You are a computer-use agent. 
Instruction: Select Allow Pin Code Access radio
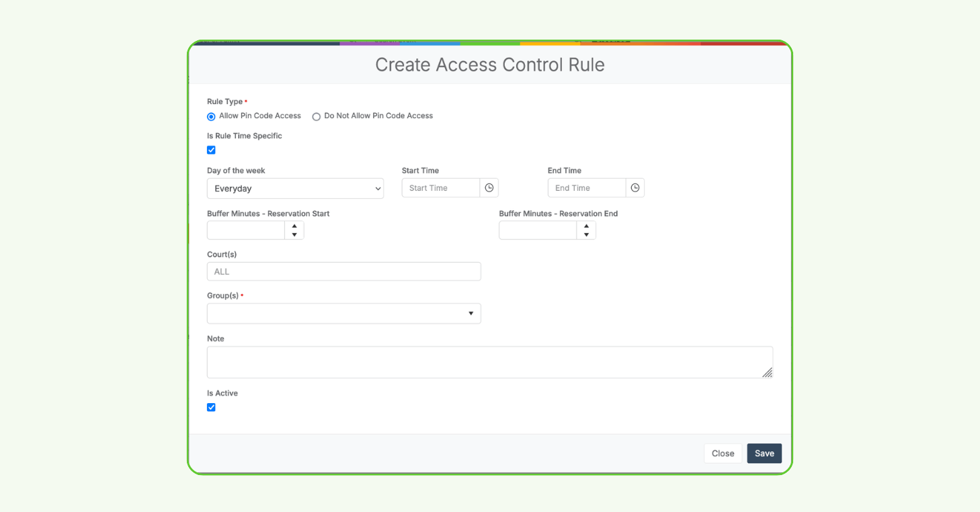coord(212,116)
